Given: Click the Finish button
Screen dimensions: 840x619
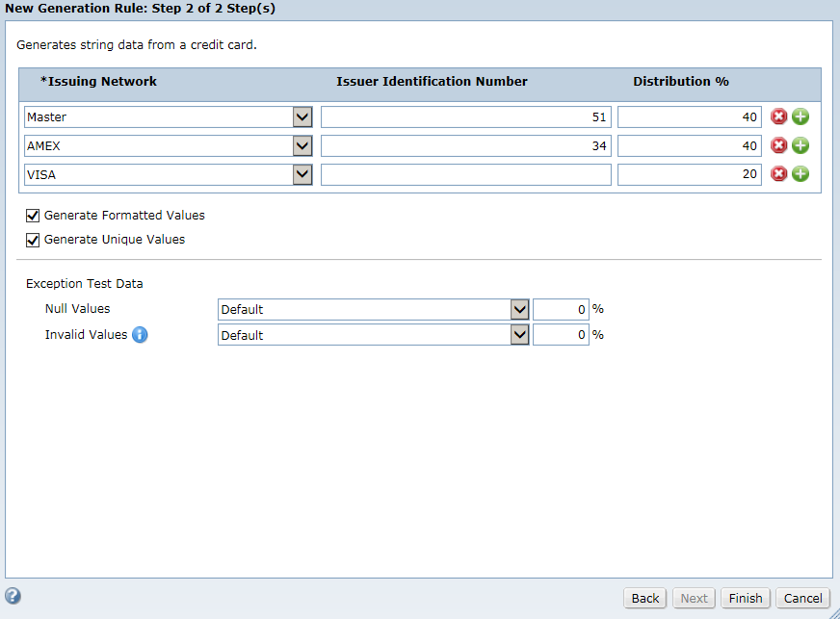Looking at the screenshot, I should pos(745,598).
